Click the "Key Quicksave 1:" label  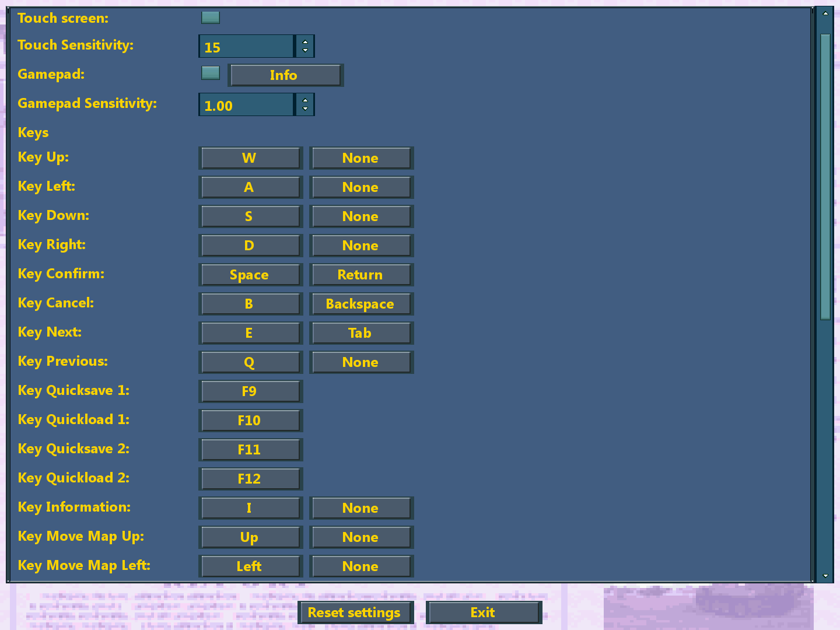click(x=73, y=391)
